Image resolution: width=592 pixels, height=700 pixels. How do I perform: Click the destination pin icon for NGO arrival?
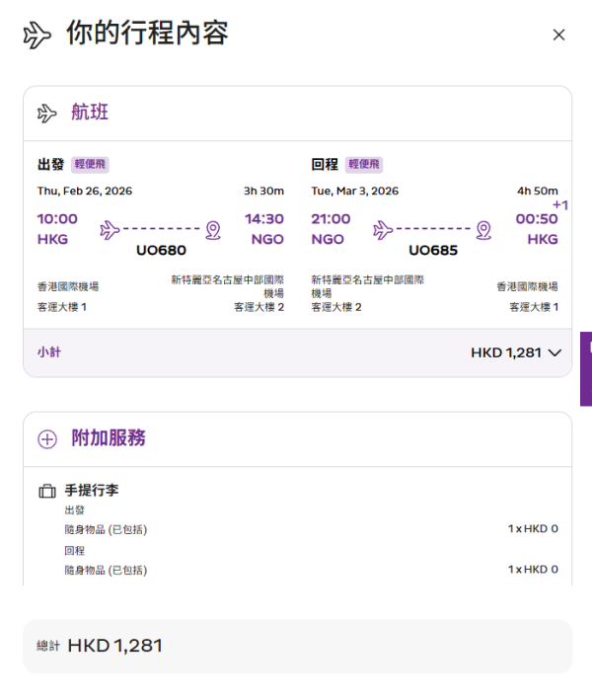(213, 230)
